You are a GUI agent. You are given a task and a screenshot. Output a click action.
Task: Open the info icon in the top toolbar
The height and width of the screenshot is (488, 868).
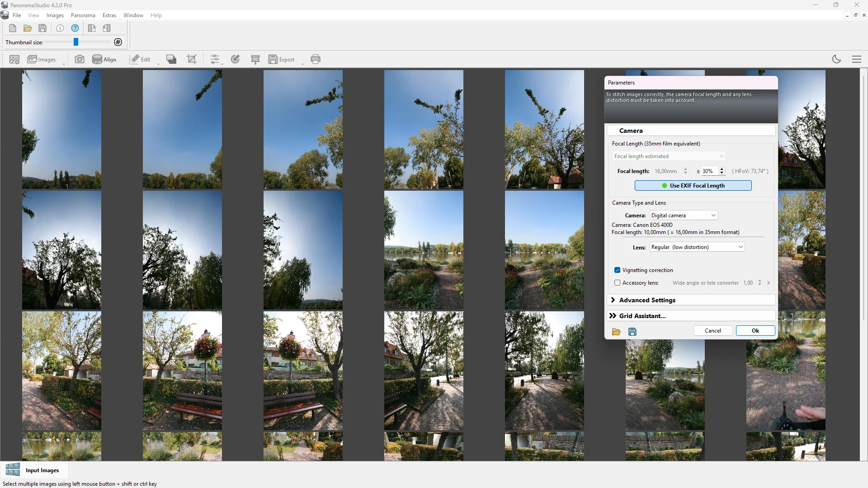pyautogui.click(x=60, y=28)
